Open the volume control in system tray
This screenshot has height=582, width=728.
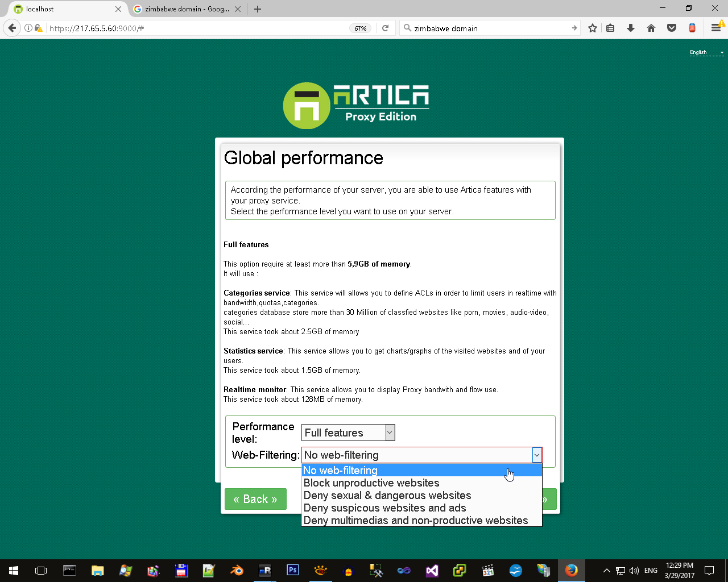click(x=634, y=571)
